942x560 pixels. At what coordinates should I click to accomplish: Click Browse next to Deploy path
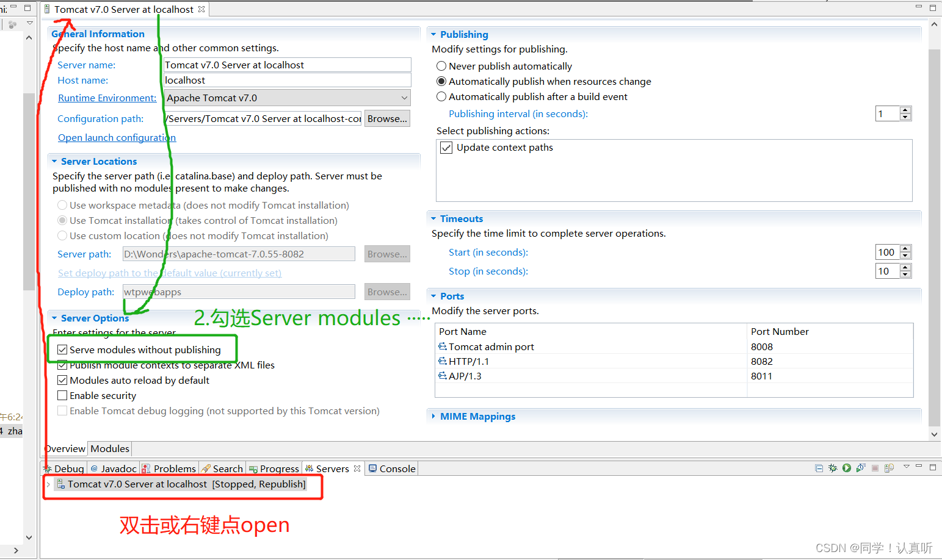point(387,292)
